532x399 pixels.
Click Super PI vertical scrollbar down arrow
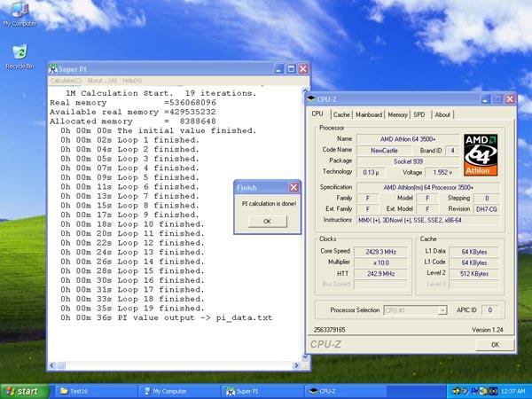305,357
